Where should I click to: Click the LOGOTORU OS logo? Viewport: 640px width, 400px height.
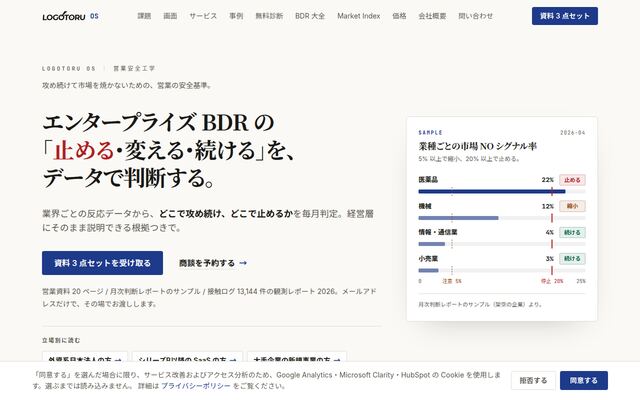point(70,16)
